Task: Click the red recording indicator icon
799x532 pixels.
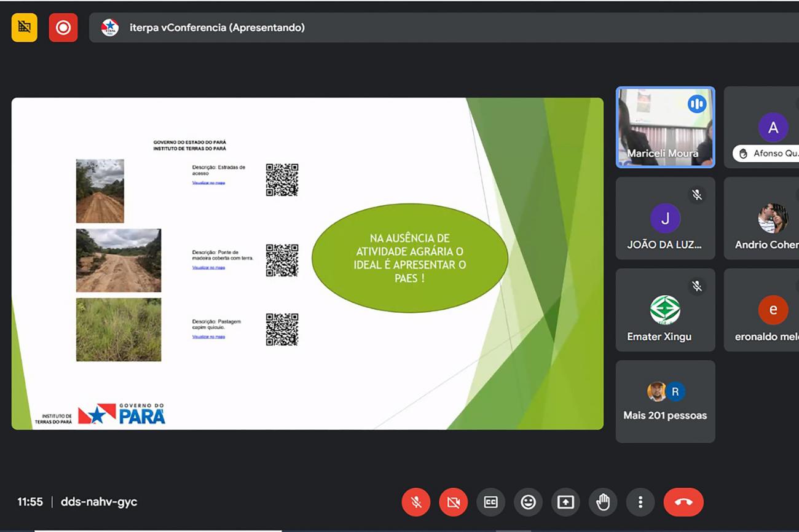Action: coord(63,28)
